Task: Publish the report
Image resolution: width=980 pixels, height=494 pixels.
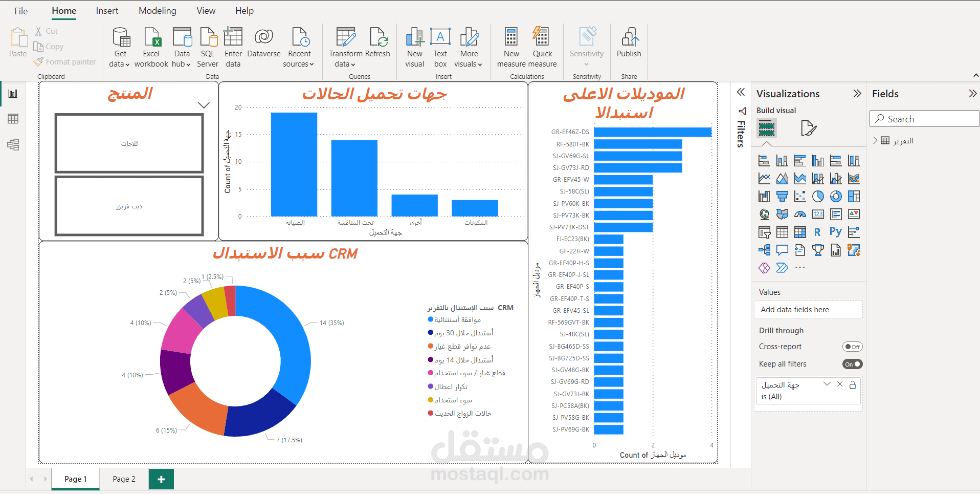Action: click(x=629, y=42)
